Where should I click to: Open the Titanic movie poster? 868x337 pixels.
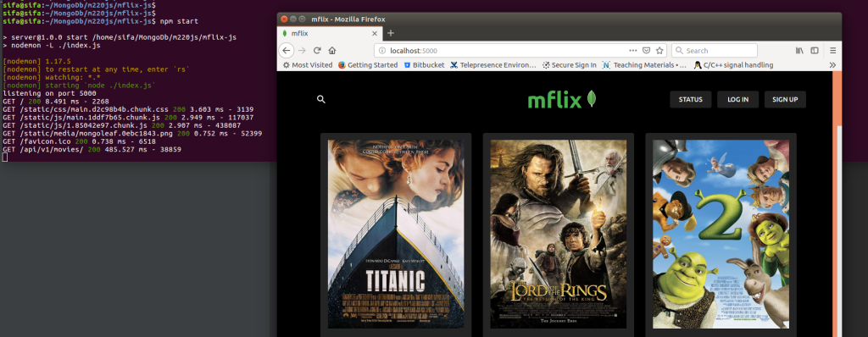point(396,234)
